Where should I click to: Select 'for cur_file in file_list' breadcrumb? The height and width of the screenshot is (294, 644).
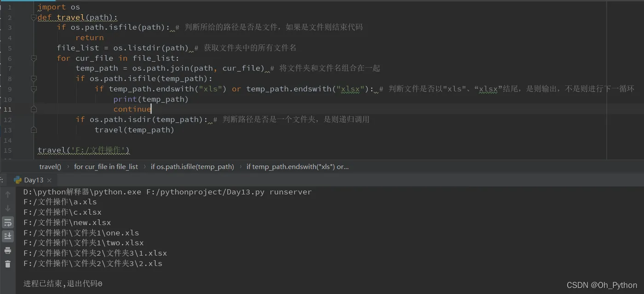coord(106,167)
